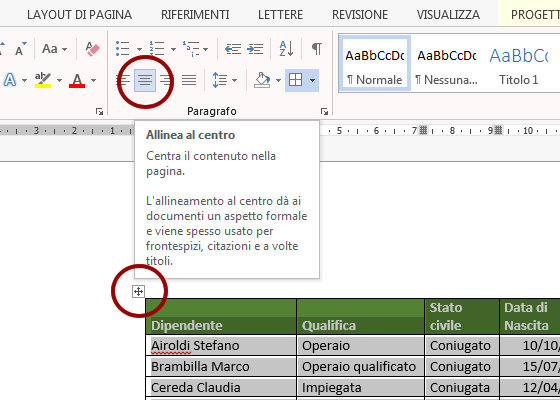Click the Borders grid icon
This screenshot has height=400, width=560.
point(295,80)
